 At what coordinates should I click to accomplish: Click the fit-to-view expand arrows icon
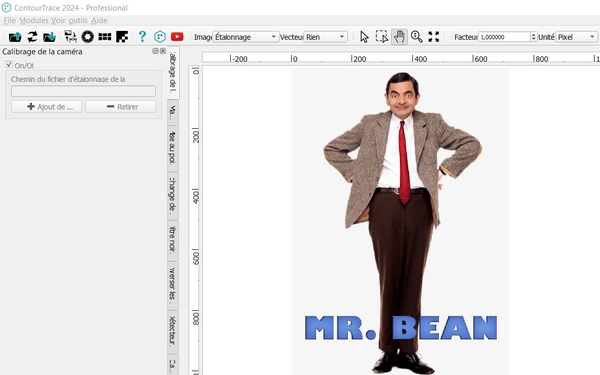[x=434, y=37]
